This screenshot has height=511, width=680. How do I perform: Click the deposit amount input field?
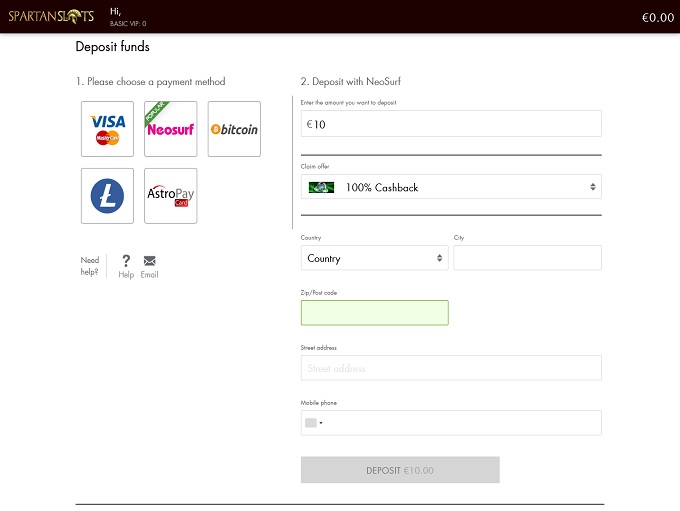point(451,124)
